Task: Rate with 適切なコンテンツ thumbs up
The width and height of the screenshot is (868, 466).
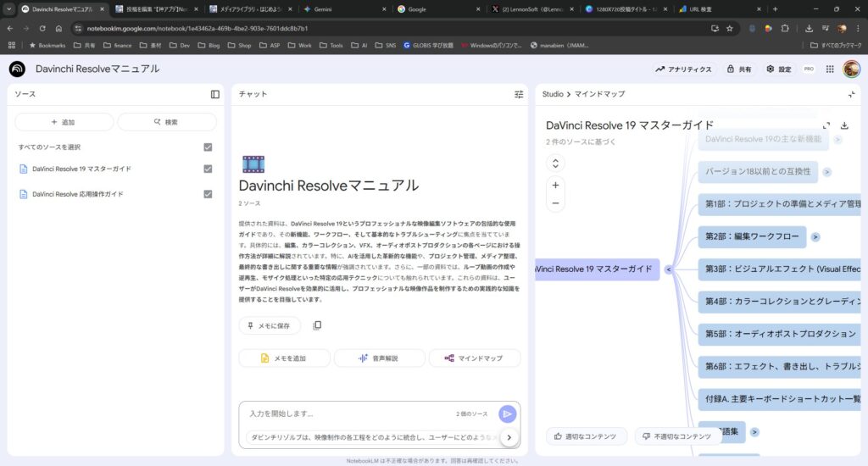Action: 587,436
